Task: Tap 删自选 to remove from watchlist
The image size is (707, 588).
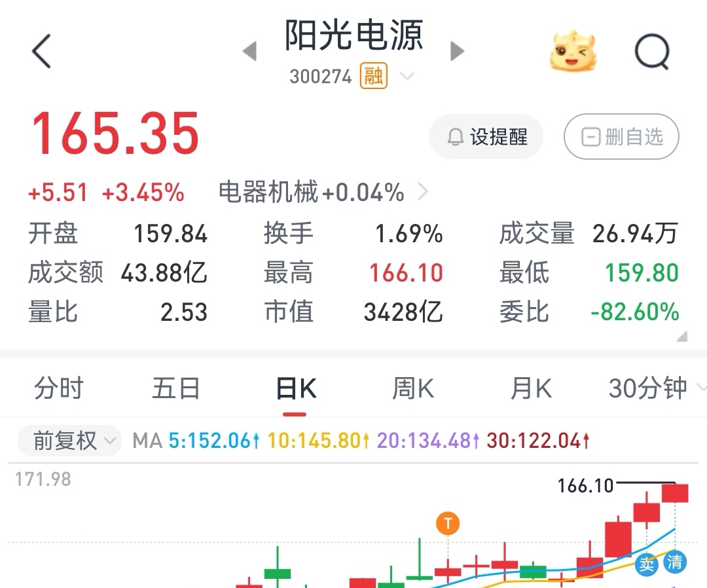Action: (x=621, y=137)
